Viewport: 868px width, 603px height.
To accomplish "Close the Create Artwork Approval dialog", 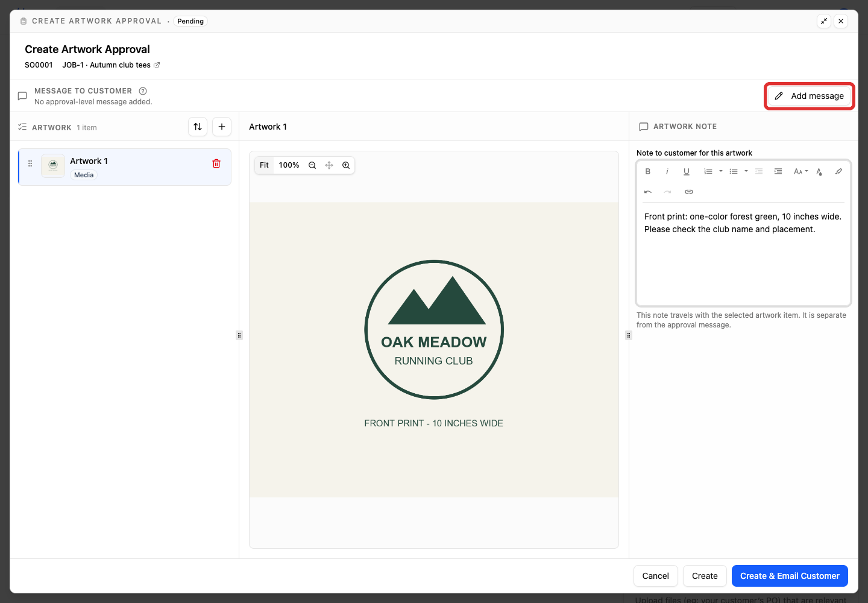I will (x=841, y=21).
